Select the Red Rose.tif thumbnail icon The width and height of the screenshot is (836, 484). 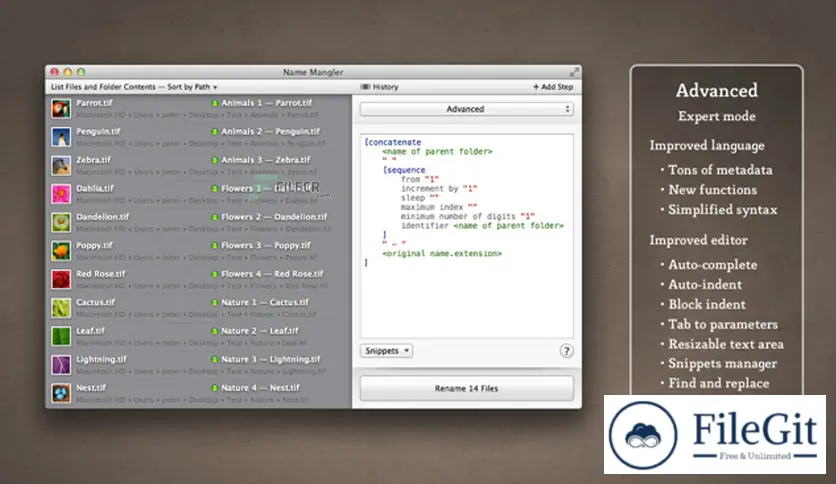pyautogui.click(x=61, y=279)
